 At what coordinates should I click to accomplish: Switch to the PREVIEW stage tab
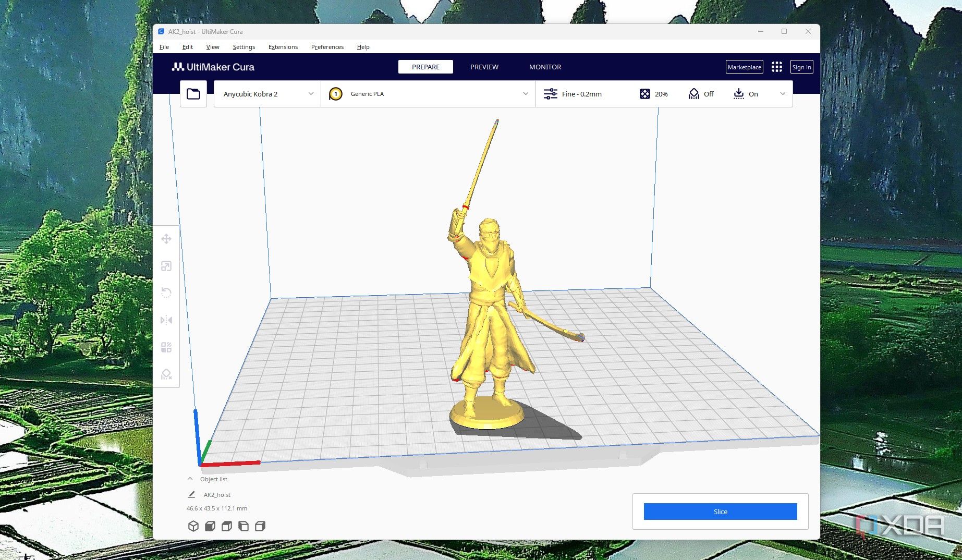click(x=484, y=67)
